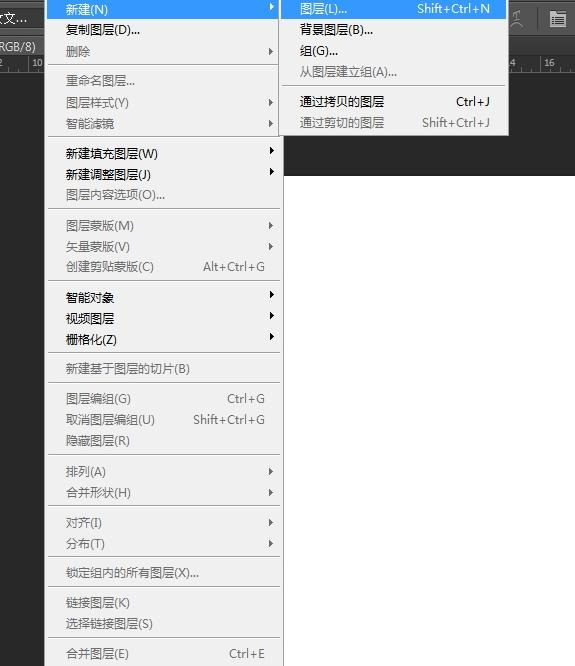The width and height of the screenshot is (575, 666).
Task: Click 智能滤镜 menu entry
Action: point(163,124)
